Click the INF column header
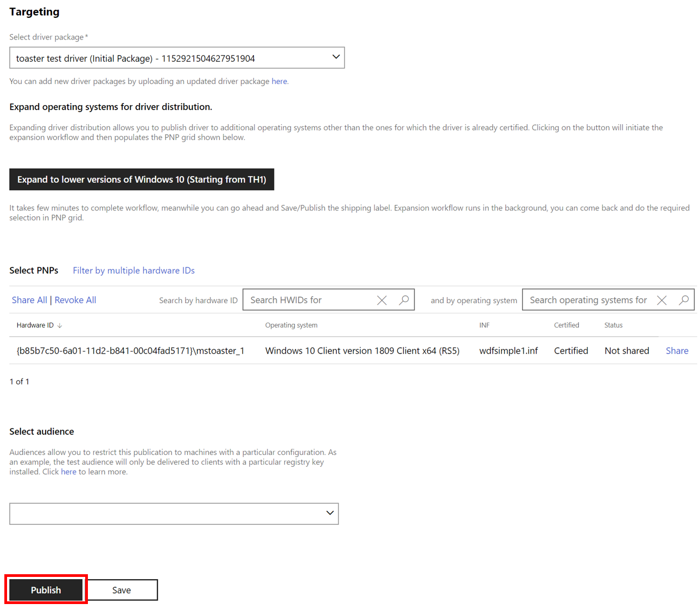The width and height of the screenshot is (700, 610). [x=485, y=325]
